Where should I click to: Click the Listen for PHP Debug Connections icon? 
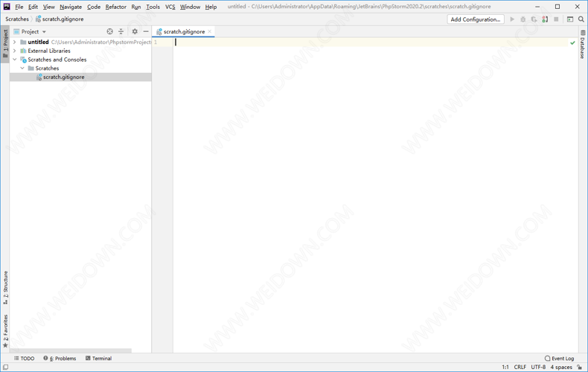[x=546, y=19]
